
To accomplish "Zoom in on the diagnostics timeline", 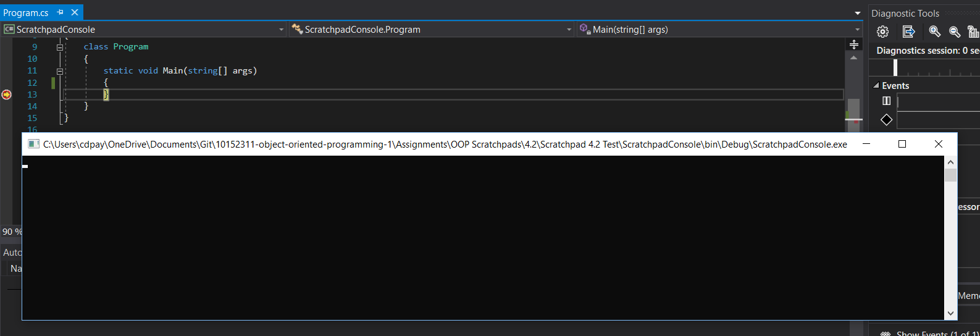I will (935, 31).
